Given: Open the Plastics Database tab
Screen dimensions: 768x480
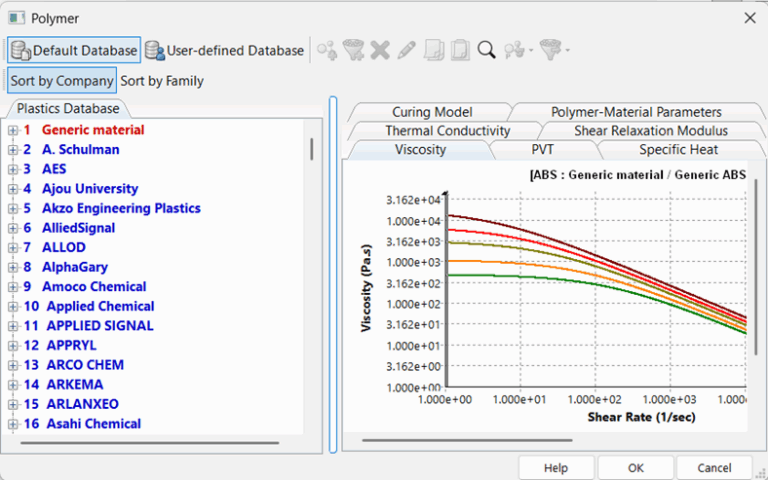Looking at the screenshot, I should (x=68, y=108).
